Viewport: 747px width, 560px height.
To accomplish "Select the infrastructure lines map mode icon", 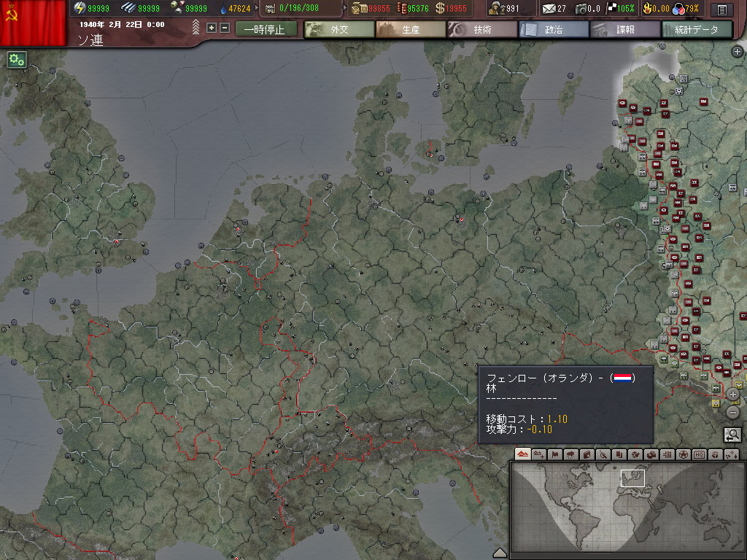I will [x=667, y=454].
